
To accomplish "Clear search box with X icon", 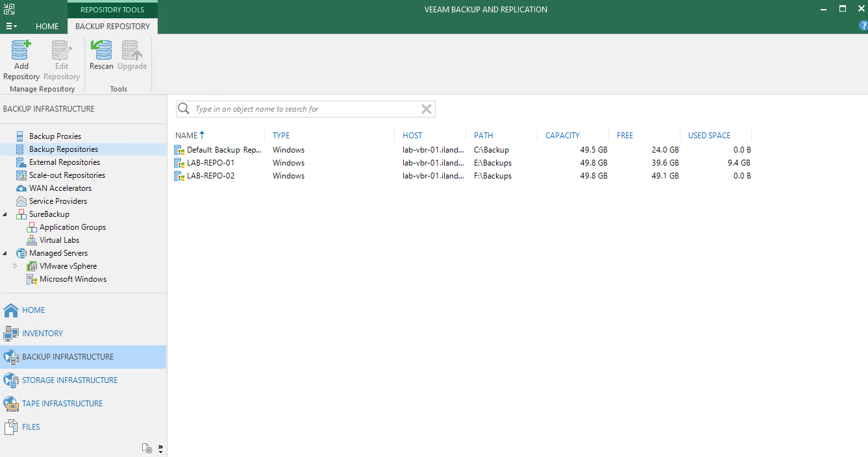I will (x=427, y=109).
